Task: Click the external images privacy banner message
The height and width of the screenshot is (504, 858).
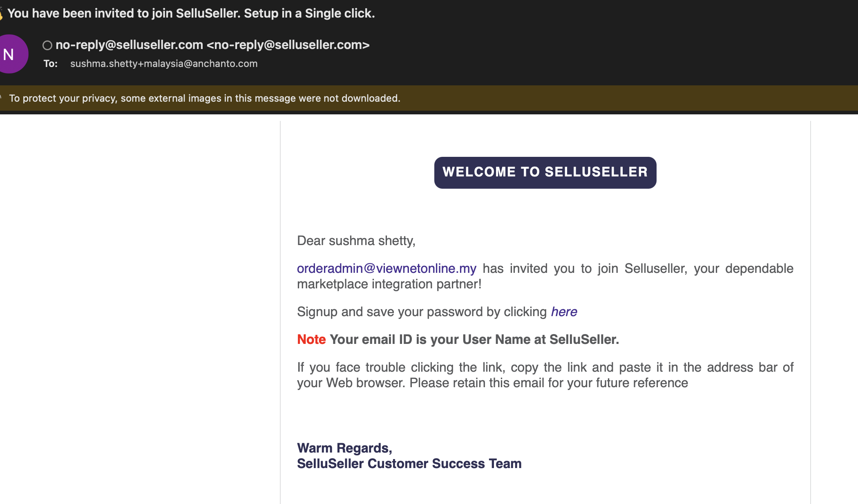Action: click(205, 98)
